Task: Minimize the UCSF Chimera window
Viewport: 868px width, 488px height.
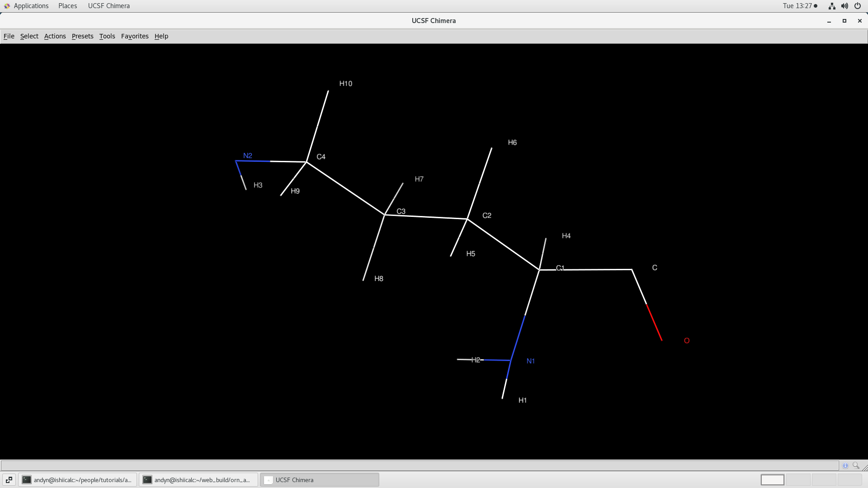Action: (x=829, y=21)
